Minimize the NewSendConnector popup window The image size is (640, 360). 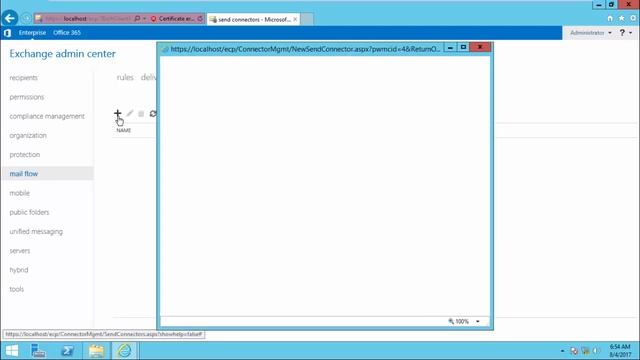[x=450, y=47]
